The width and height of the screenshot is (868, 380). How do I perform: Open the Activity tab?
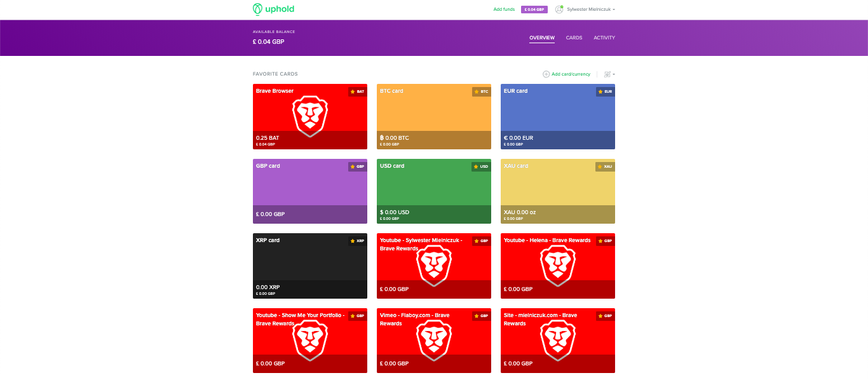click(x=604, y=38)
